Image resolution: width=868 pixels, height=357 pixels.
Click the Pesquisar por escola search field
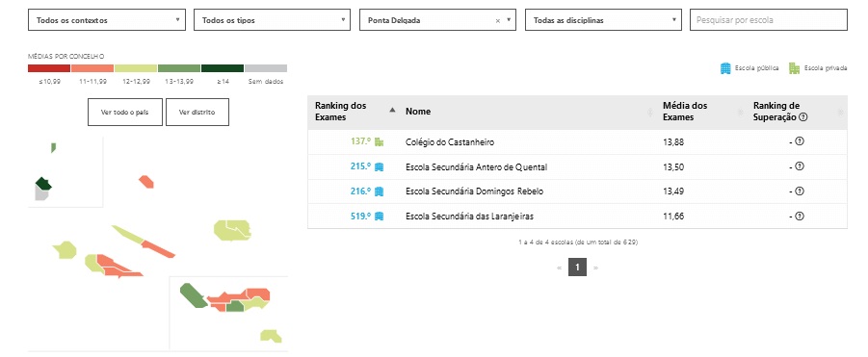(769, 20)
